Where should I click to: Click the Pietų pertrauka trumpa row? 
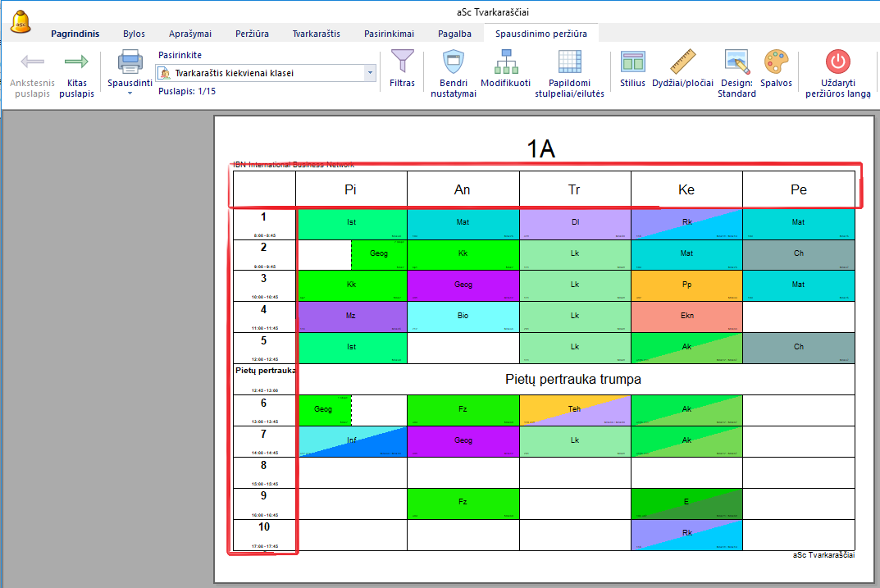572,380
